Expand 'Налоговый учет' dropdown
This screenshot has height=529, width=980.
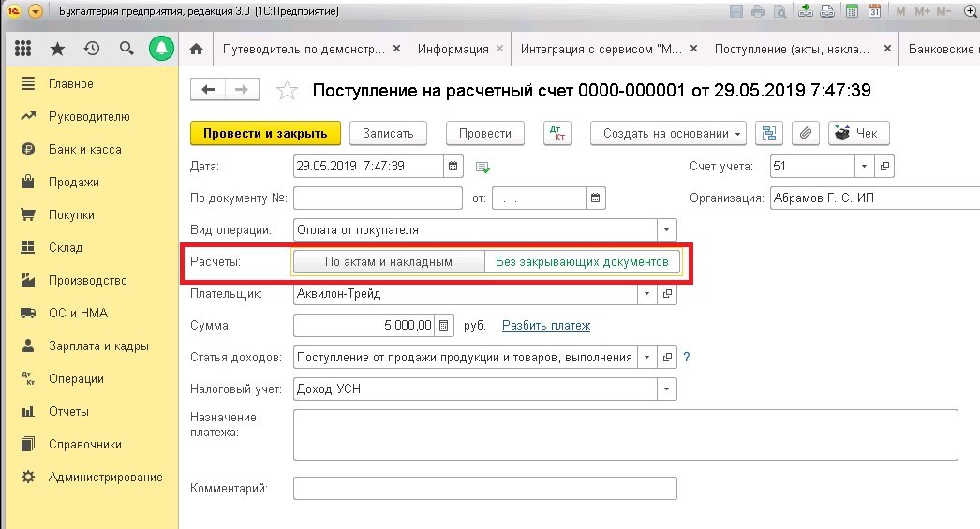click(x=666, y=389)
